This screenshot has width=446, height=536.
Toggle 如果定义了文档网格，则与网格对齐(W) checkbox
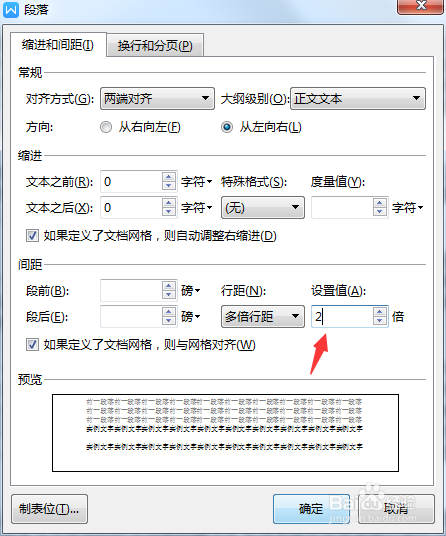tap(32, 345)
